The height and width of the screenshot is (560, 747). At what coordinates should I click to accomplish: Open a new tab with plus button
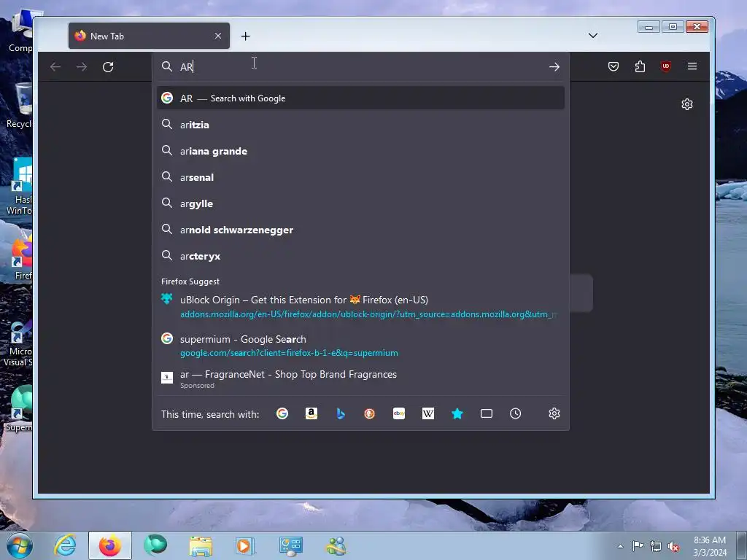click(245, 36)
